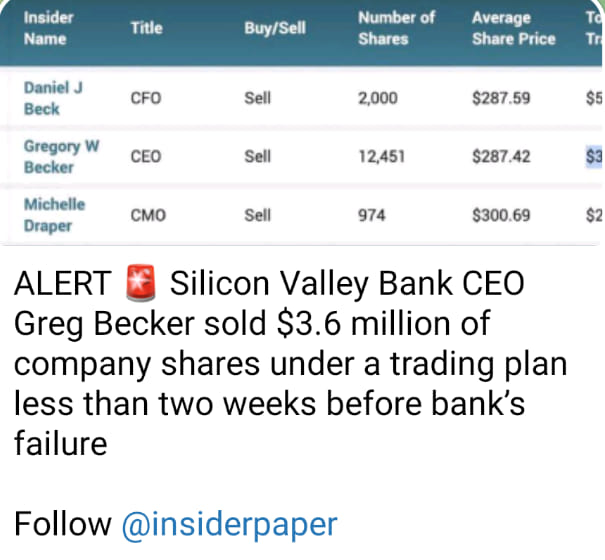
Task: Sort by Title column header
Action: click(x=147, y=28)
